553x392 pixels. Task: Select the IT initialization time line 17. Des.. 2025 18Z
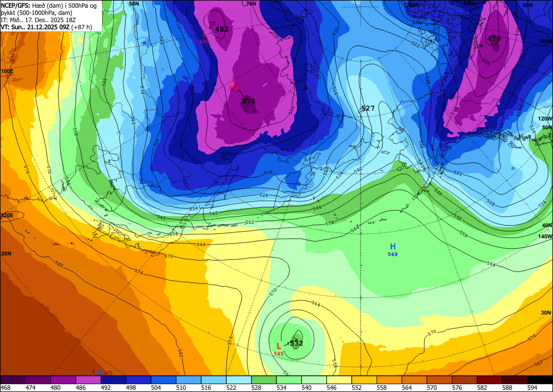pyautogui.click(x=38, y=20)
